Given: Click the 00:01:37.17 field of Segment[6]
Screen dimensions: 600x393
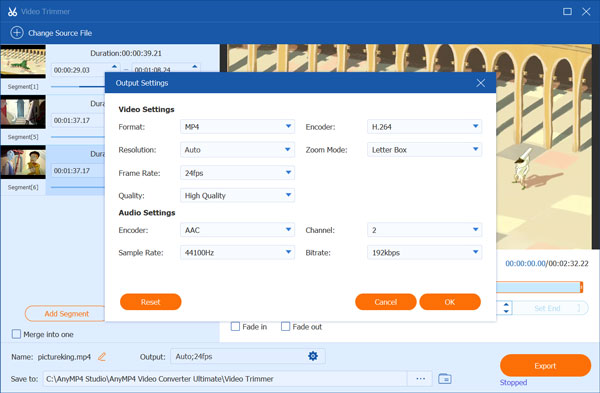Looking at the screenshot, I should 78,171.
